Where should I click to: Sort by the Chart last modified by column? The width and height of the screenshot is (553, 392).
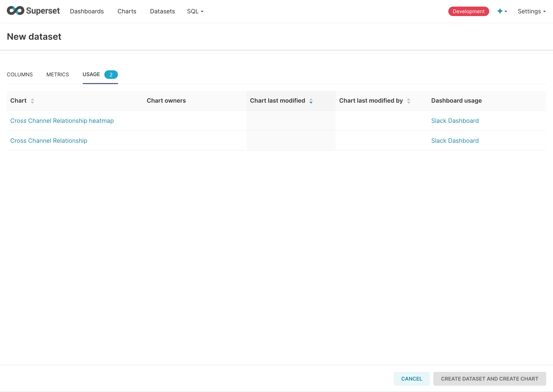(409, 101)
